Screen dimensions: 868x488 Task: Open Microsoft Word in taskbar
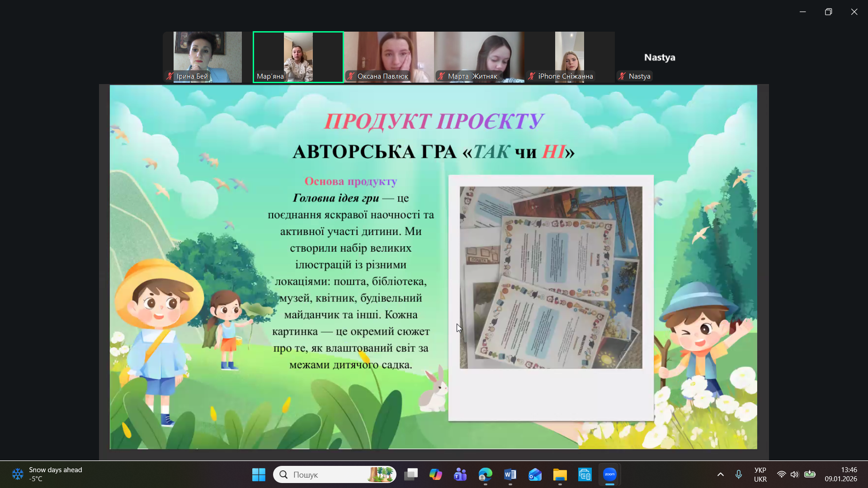coord(510,474)
